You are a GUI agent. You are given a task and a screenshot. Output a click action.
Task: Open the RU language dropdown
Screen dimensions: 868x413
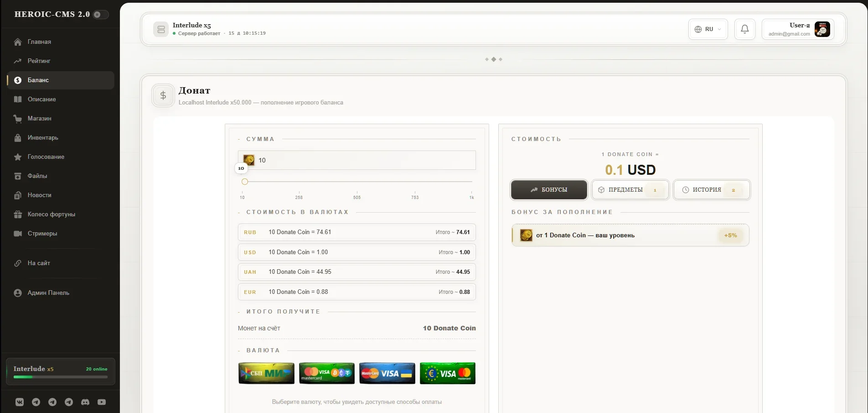point(708,29)
